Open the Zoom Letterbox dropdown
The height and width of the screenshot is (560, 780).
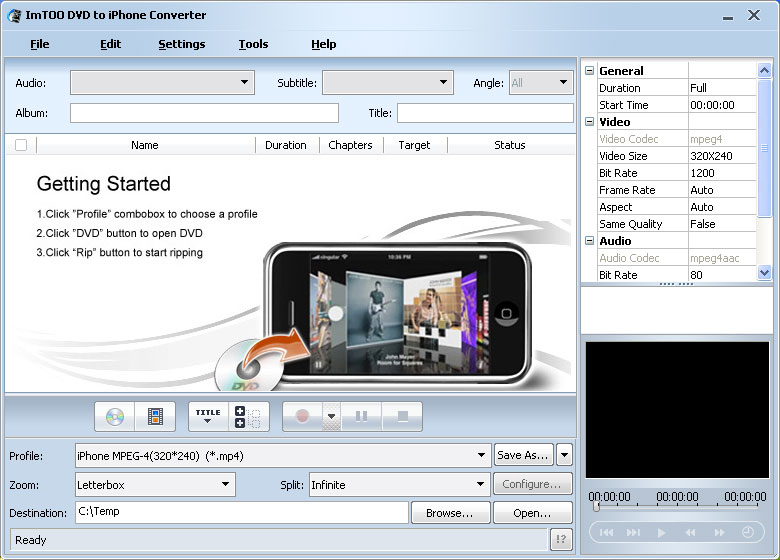click(155, 484)
